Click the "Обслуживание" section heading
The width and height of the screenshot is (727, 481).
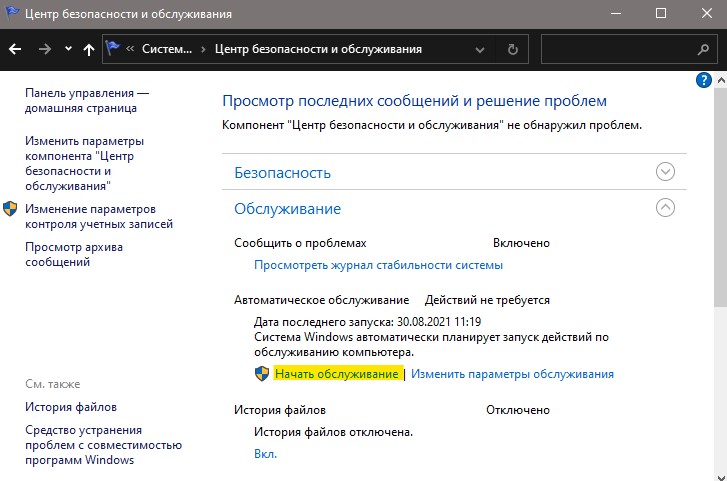287,209
